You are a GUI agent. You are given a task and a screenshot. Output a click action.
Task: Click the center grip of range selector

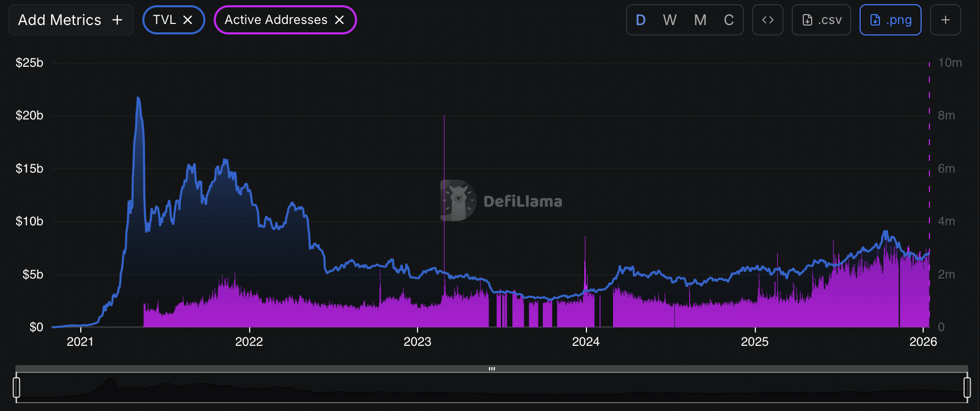pos(492,369)
